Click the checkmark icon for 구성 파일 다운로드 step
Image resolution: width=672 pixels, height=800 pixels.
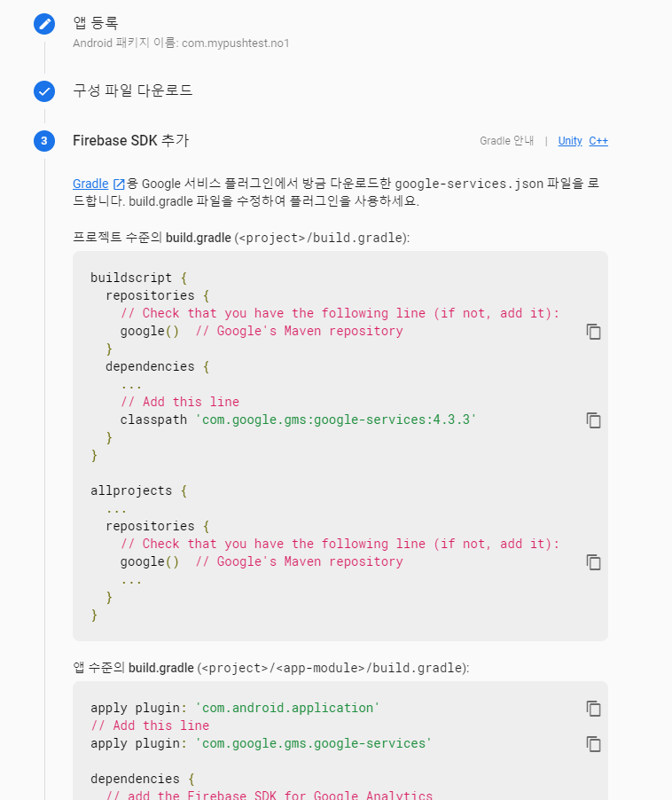click(44, 91)
